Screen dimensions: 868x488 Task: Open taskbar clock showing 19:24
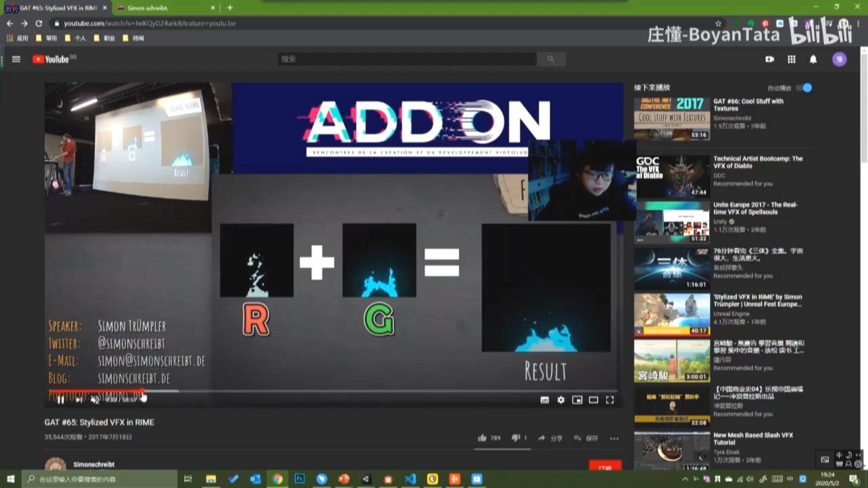(x=827, y=479)
